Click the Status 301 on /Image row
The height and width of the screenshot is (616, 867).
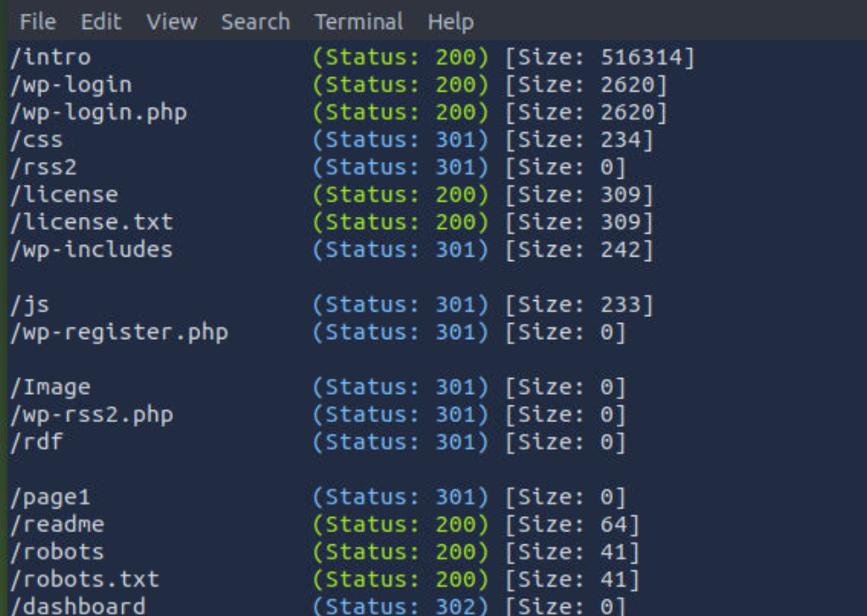401,388
